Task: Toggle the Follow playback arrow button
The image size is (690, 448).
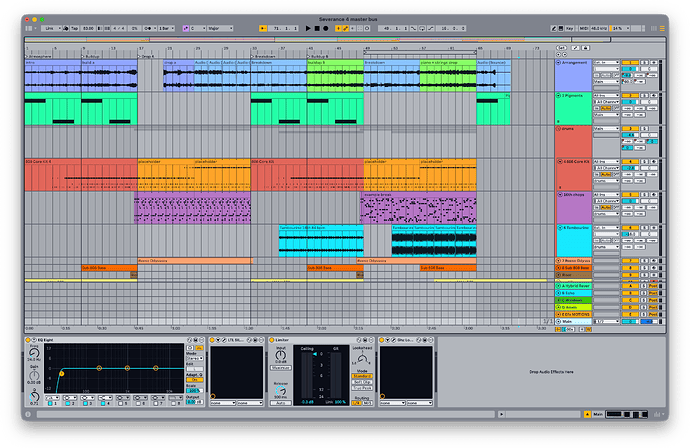Action: 263,28
